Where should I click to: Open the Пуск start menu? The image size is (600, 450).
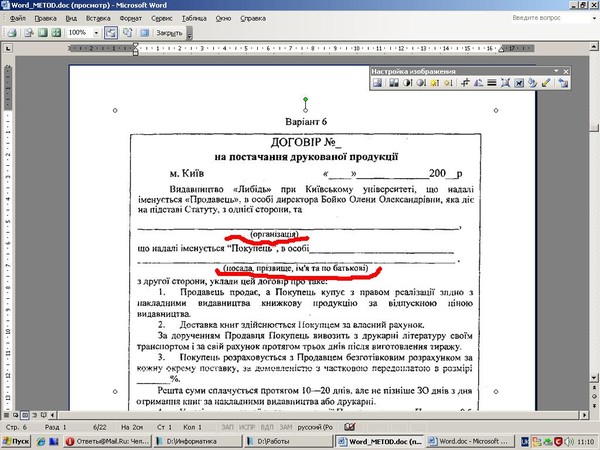[x=16, y=442]
